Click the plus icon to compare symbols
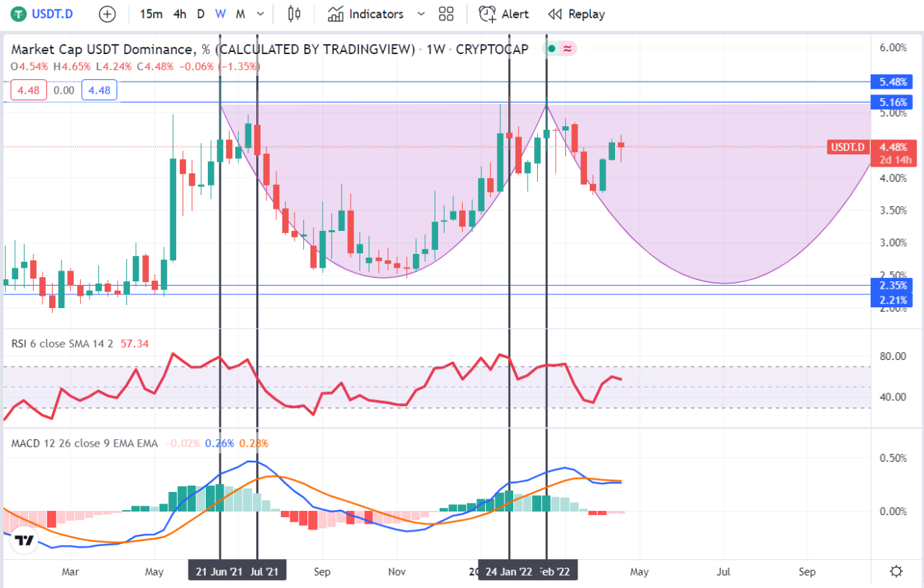The image size is (924, 588). 108,14
